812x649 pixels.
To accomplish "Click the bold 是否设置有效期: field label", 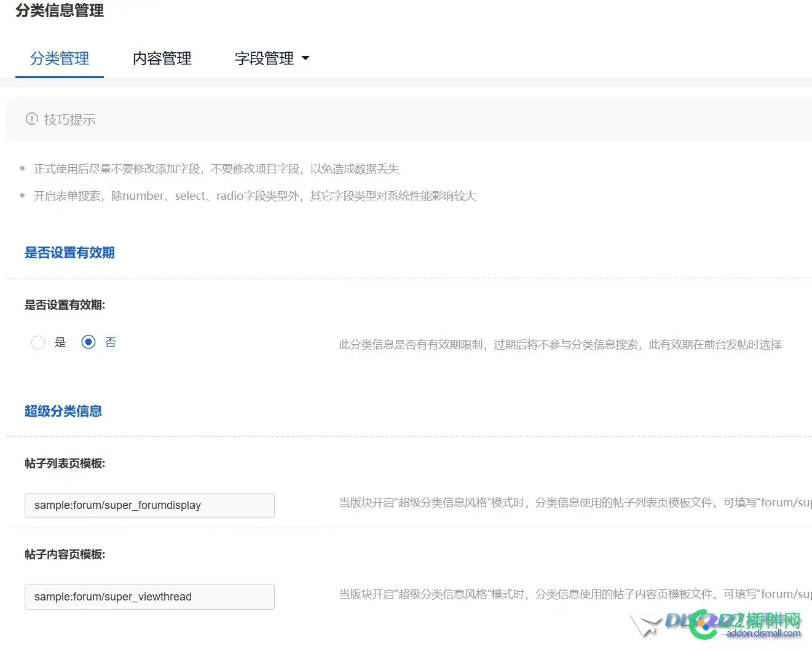I will [x=65, y=305].
